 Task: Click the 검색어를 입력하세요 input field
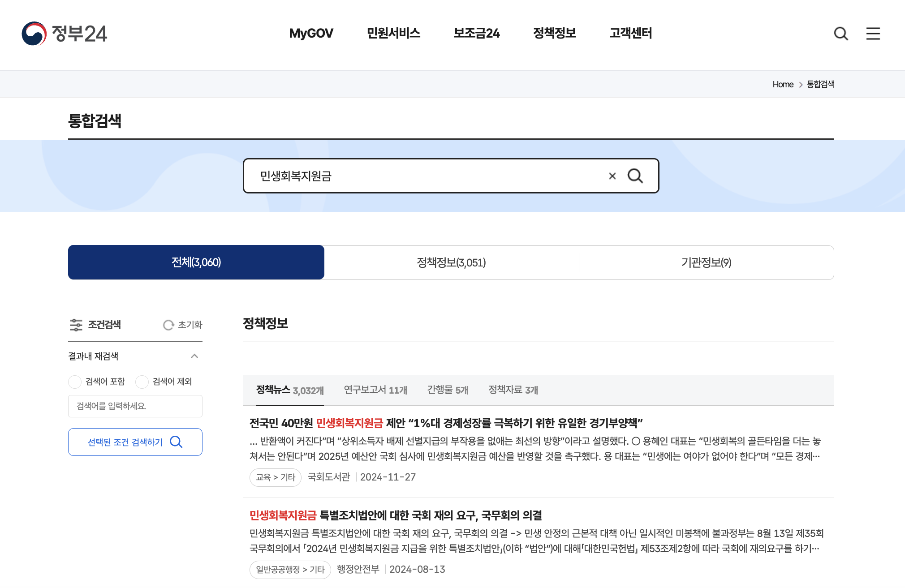(135, 406)
